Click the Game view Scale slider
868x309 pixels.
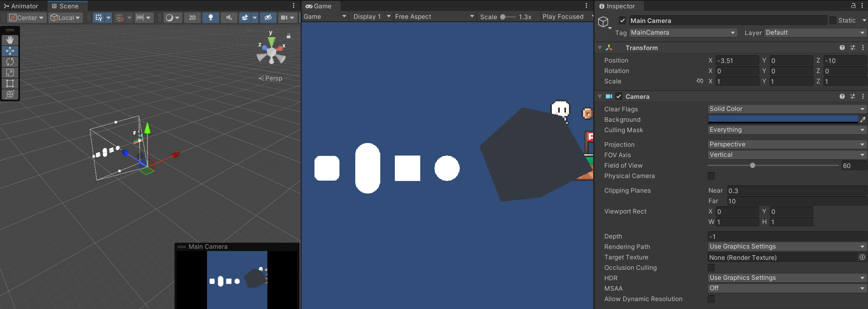click(508, 17)
